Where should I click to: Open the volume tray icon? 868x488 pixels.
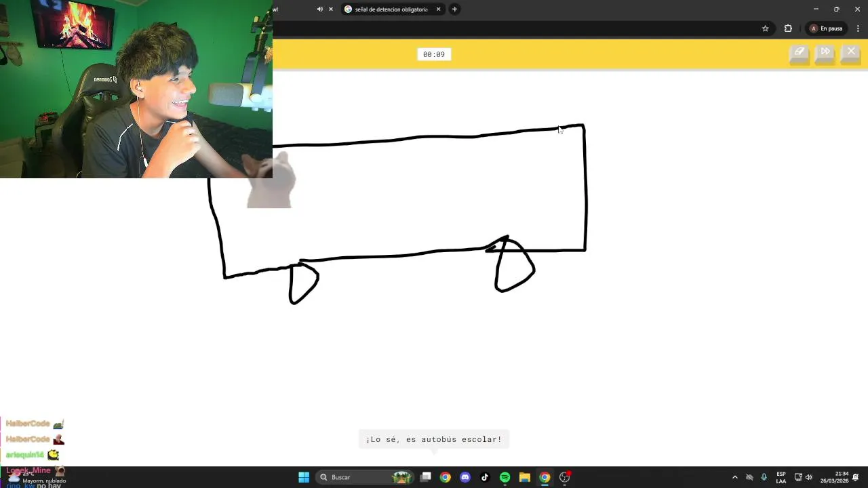[808, 477]
